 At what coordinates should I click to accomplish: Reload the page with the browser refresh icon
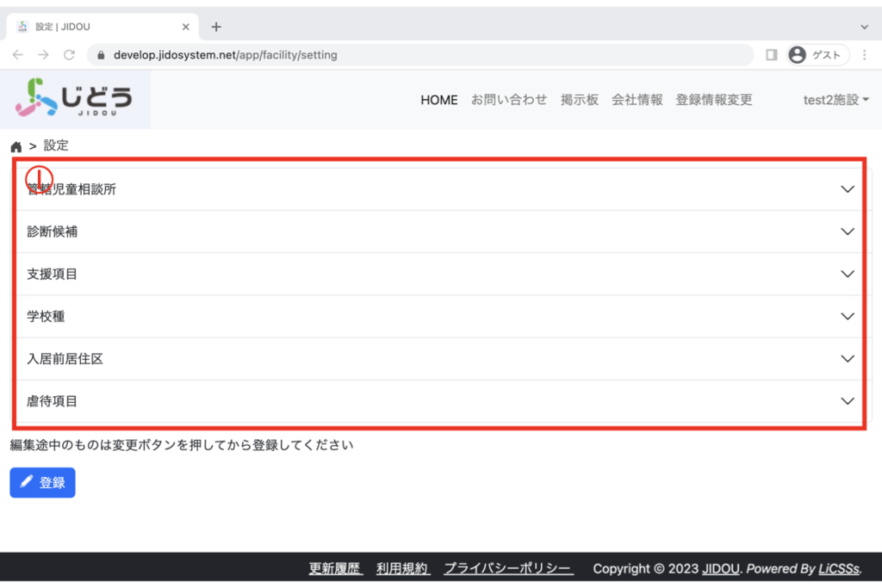(x=70, y=55)
